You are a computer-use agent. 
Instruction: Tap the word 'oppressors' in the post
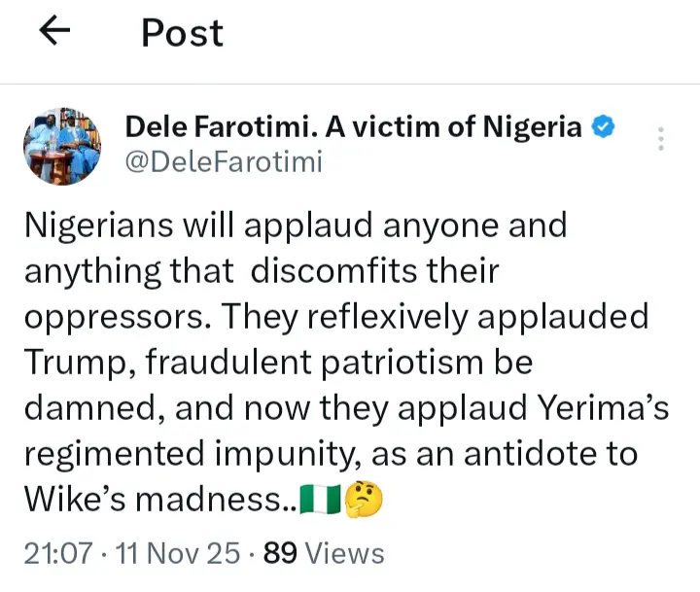click(x=111, y=317)
